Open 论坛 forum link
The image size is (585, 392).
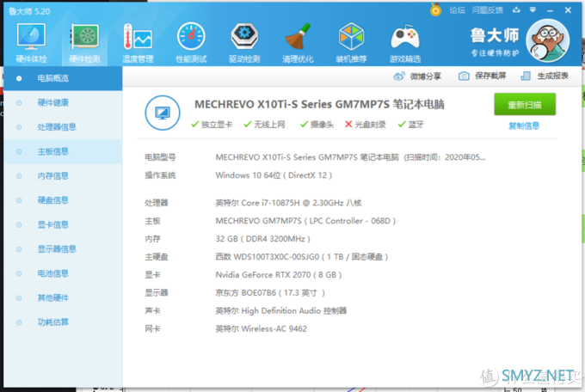[x=457, y=10]
